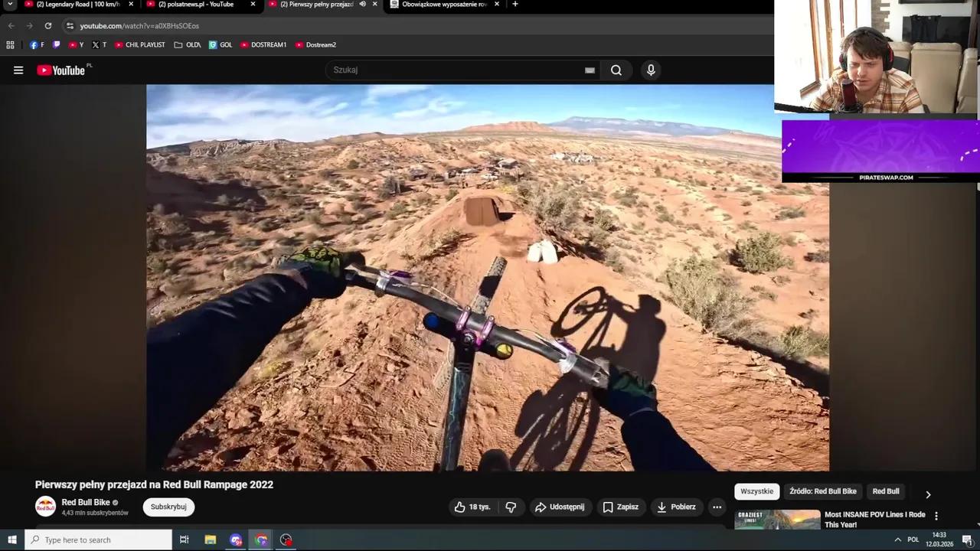Open the bookmarks apps grid icon
This screenshot has width=980, height=551.
click(10, 45)
